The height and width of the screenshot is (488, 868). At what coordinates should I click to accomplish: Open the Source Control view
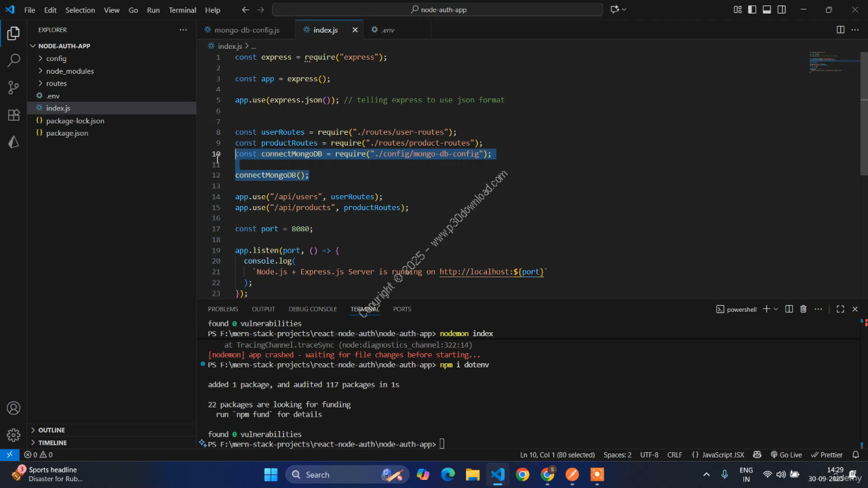(x=13, y=87)
